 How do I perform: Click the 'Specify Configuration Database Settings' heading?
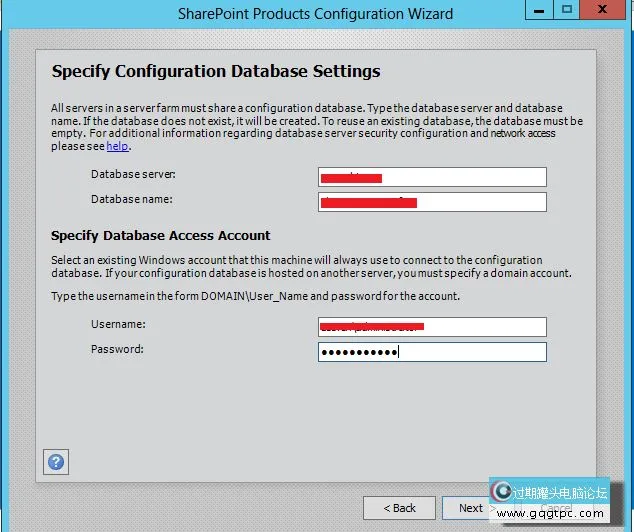216,72
